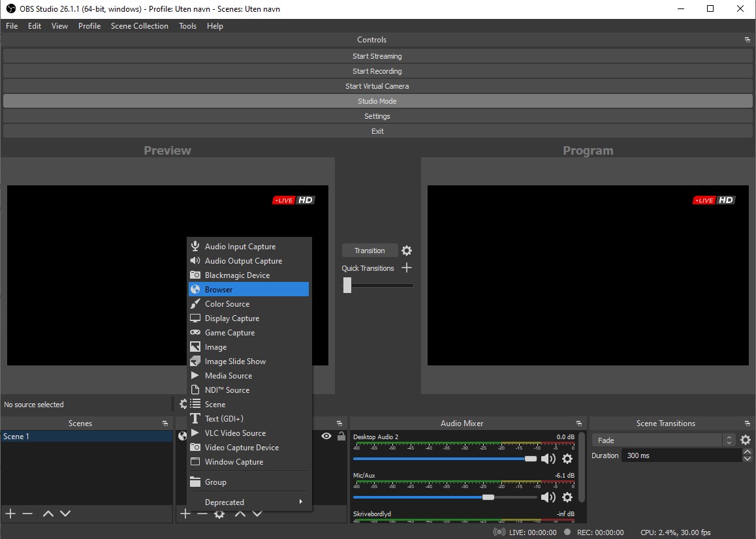Move the scene down in the Scenes list
Screen dimensions: 756x539
pos(65,514)
